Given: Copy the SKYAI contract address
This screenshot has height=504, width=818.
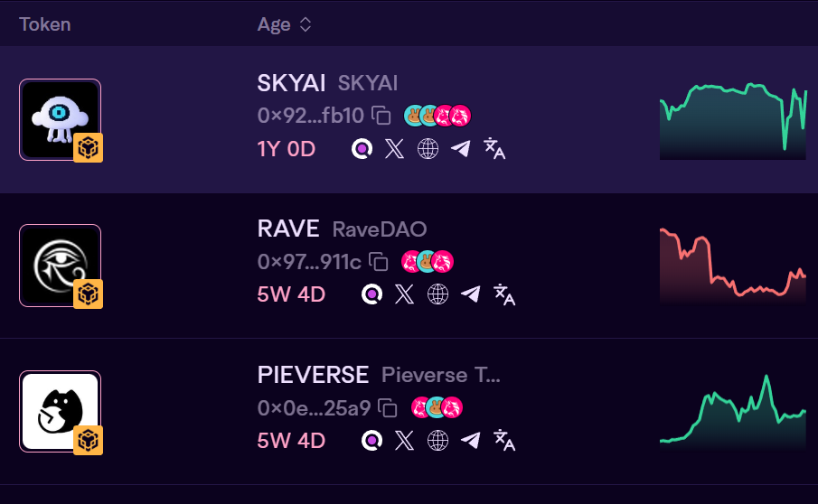Looking at the screenshot, I should (x=381, y=116).
